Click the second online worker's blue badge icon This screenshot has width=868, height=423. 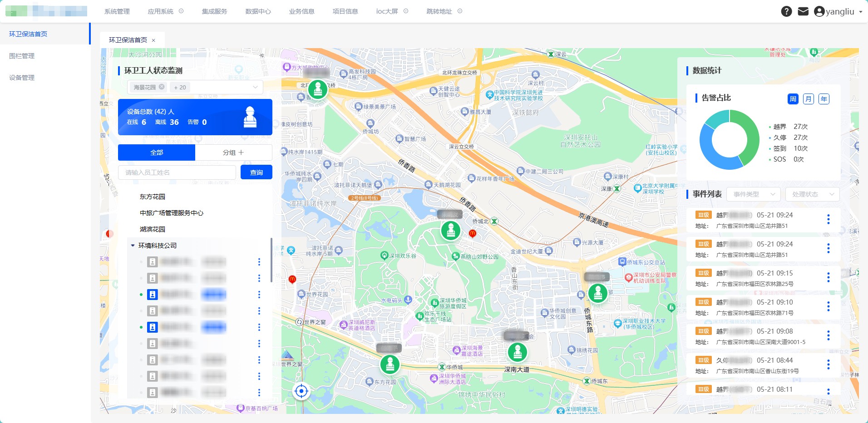[x=153, y=327]
